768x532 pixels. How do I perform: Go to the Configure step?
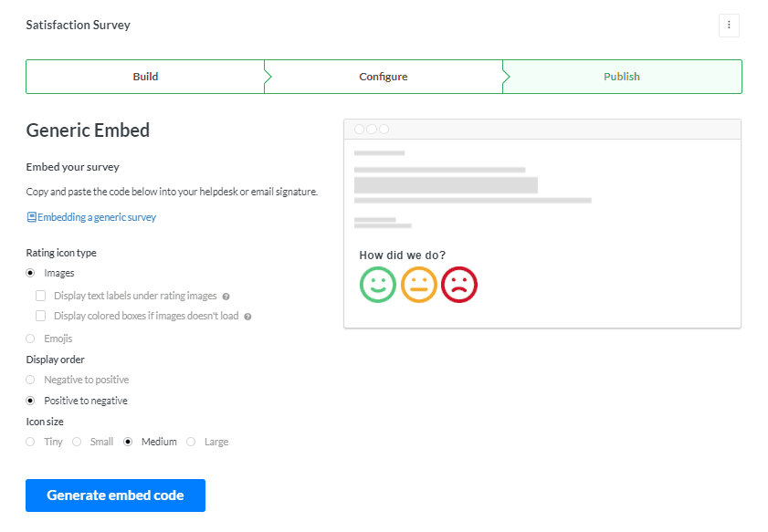point(383,77)
